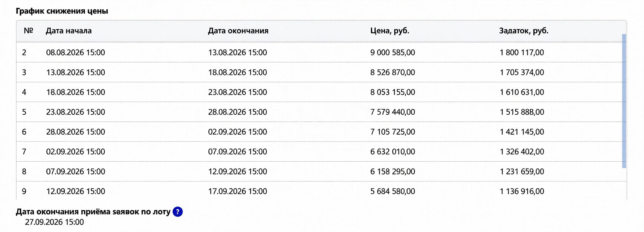
Task: Click deposit 1 610 631,00 in row 4
Action: point(522,92)
